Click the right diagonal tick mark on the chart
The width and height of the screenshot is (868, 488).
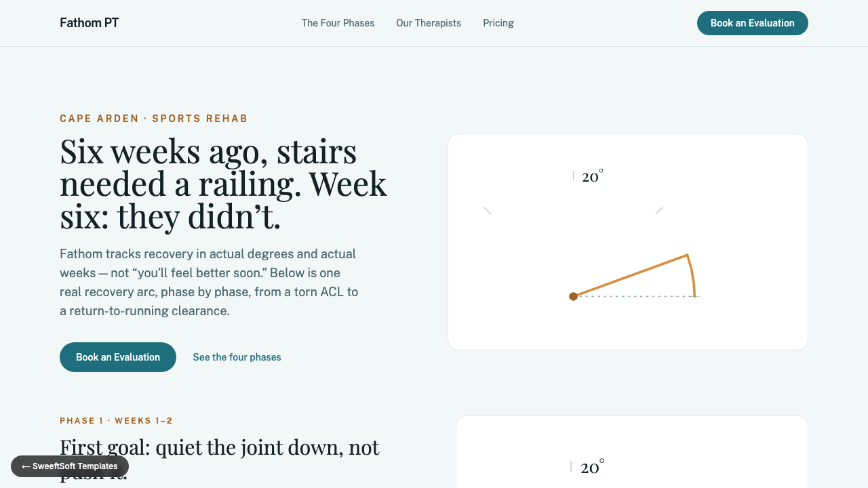(659, 211)
